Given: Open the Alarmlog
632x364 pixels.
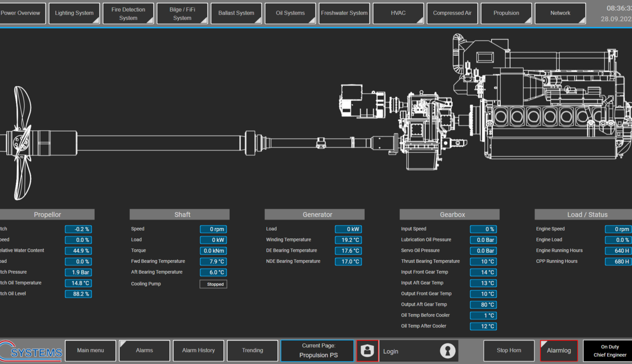Looking at the screenshot, I should click(x=559, y=351).
